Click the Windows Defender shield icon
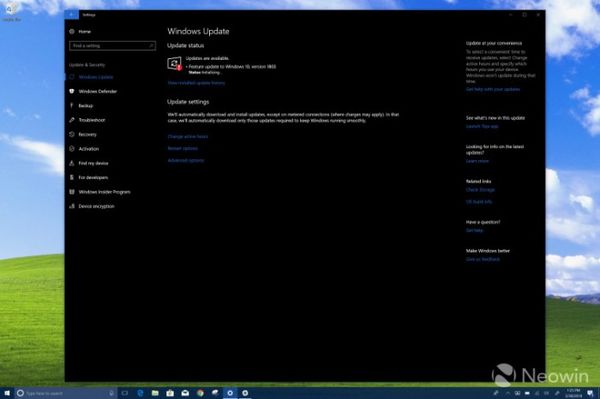 coord(72,91)
